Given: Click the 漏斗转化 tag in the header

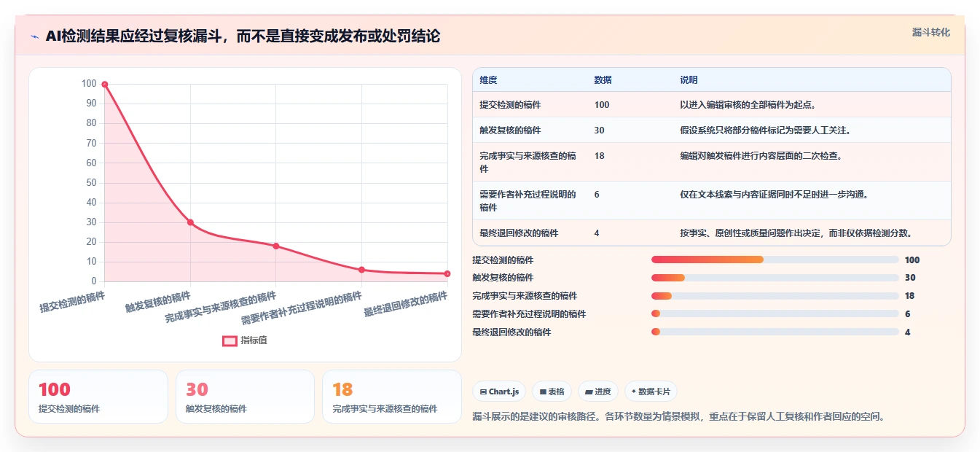Looking at the screenshot, I should (x=931, y=32).
